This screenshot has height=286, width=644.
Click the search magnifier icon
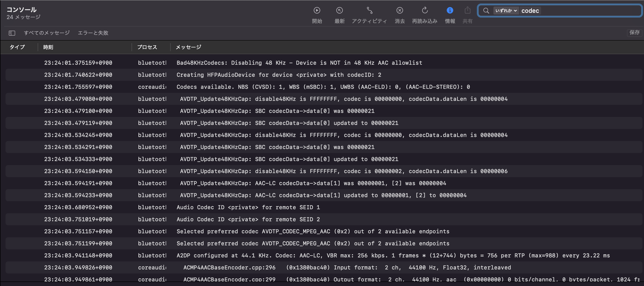tap(486, 11)
